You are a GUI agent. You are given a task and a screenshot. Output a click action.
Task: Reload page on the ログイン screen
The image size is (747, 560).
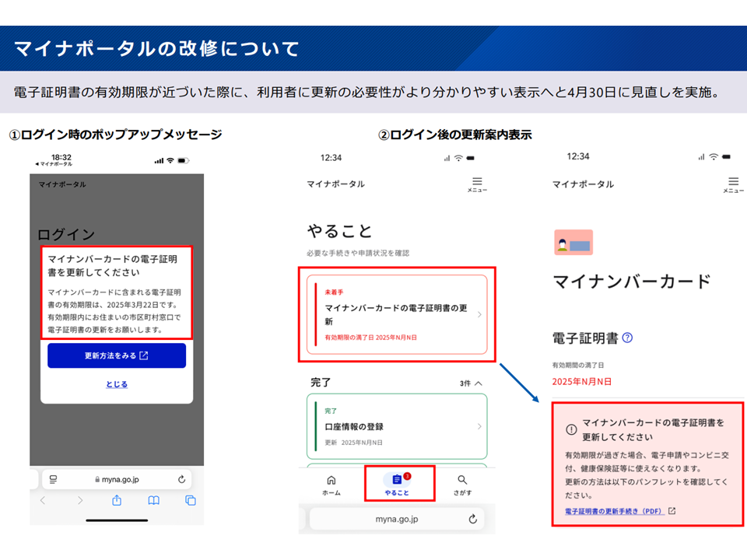point(181,480)
